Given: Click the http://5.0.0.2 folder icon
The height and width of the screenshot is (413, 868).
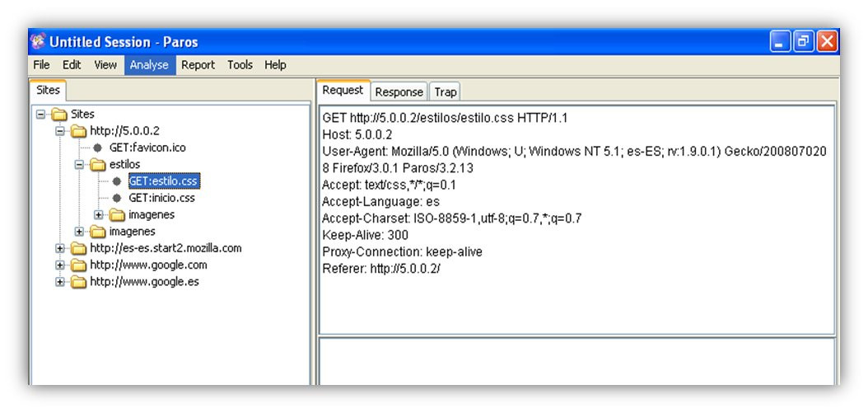Looking at the screenshot, I should point(78,131).
